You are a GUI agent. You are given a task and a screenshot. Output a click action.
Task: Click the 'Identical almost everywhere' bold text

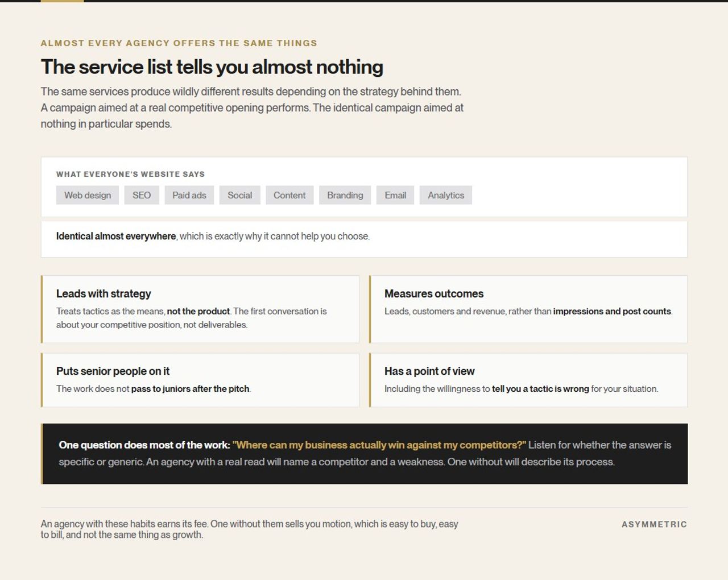pyautogui.click(x=116, y=236)
